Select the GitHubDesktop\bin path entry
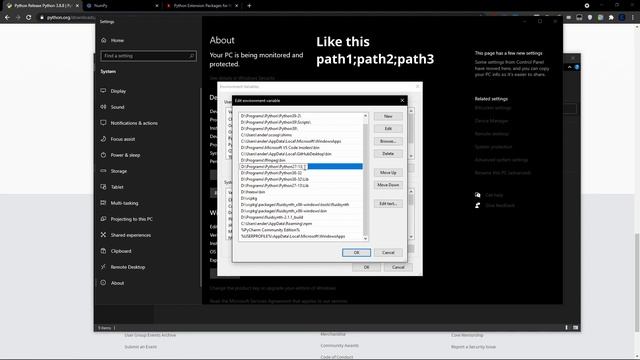 (x=301, y=154)
